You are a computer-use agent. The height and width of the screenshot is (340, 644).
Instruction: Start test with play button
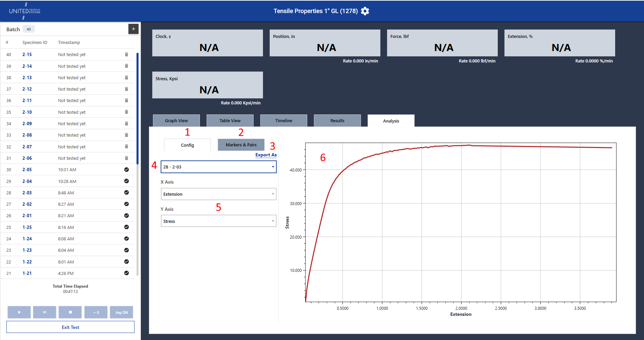[x=19, y=312]
